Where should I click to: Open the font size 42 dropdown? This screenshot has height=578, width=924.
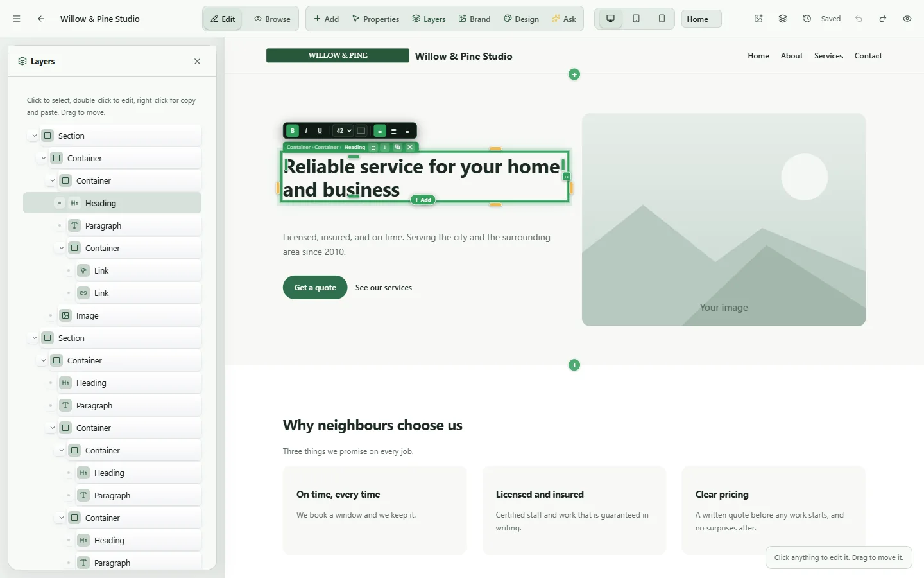(x=344, y=131)
